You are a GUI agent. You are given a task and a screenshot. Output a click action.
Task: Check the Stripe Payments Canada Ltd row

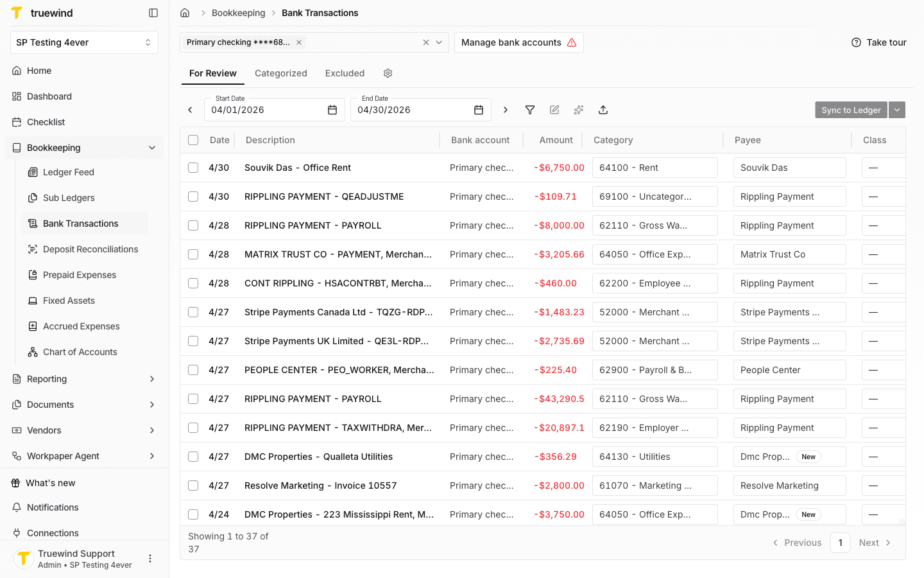[x=193, y=312]
